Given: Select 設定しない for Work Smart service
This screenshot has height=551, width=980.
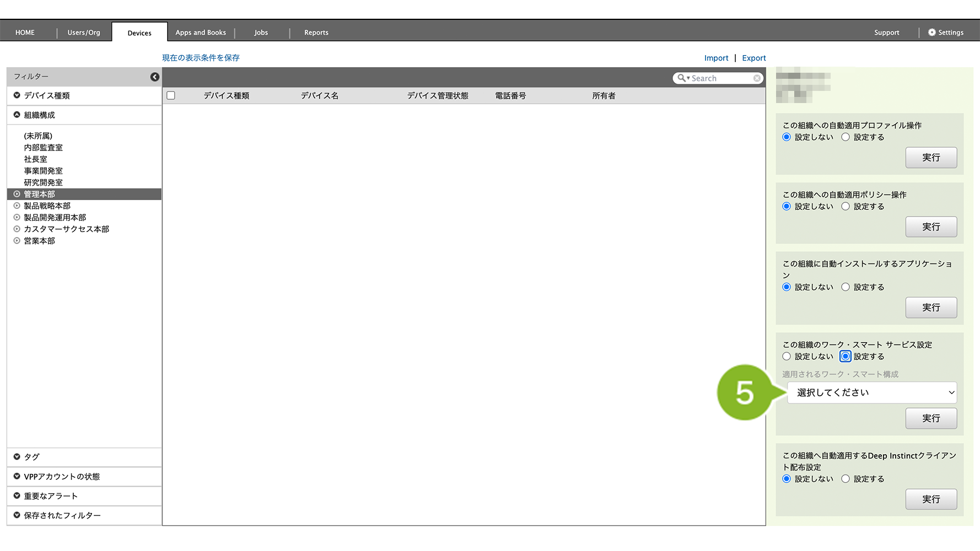Looking at the screenshot, I should coord(787,356).
